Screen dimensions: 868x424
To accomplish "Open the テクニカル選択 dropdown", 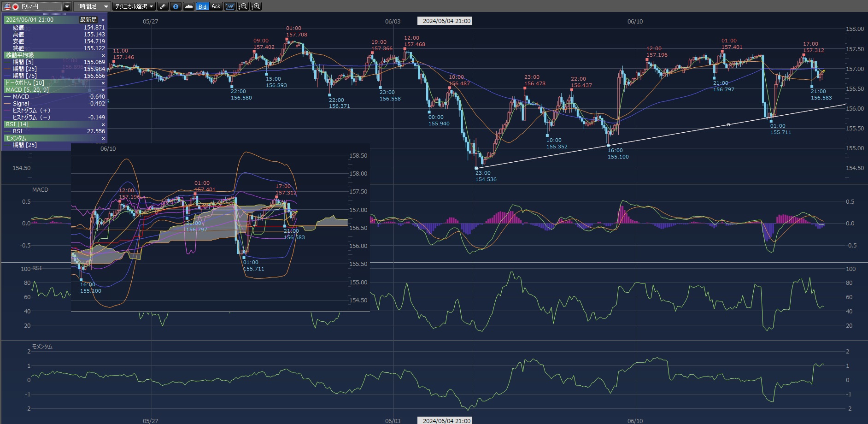I will tap(135, 6).
